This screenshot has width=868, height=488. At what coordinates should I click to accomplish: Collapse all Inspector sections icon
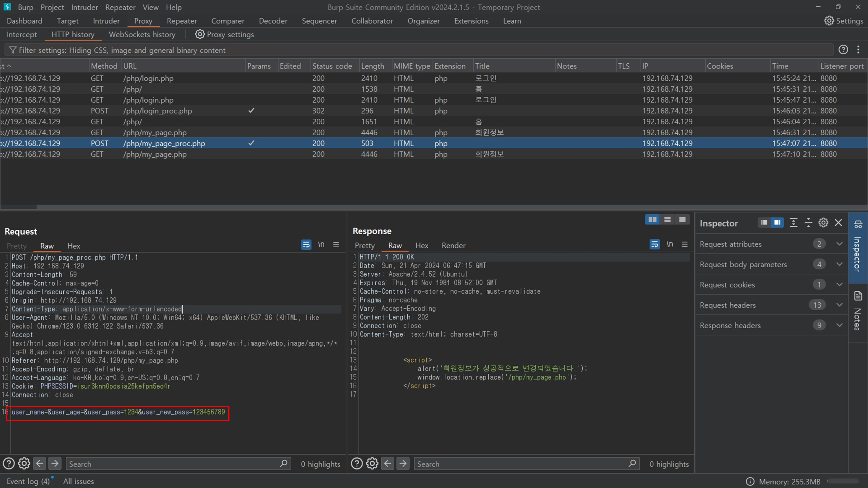point(808,223)
